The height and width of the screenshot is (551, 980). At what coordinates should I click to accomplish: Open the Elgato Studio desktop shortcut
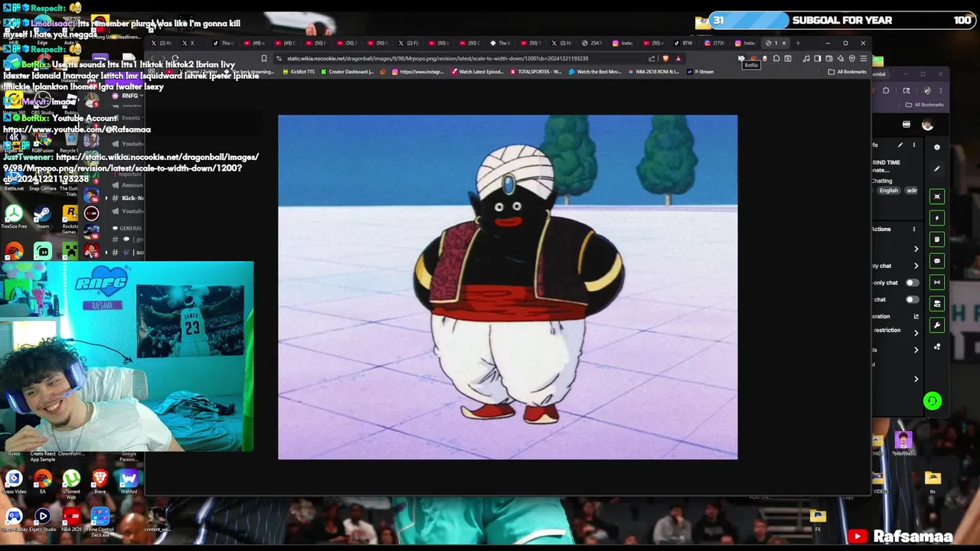42,520
